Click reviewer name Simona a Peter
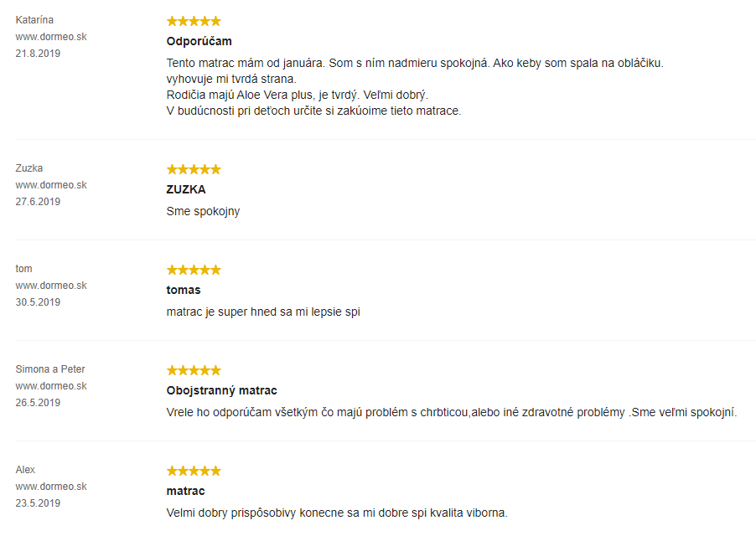Viewport: 756px width, 536px height. pyautogui.click(x=50, y=368)
